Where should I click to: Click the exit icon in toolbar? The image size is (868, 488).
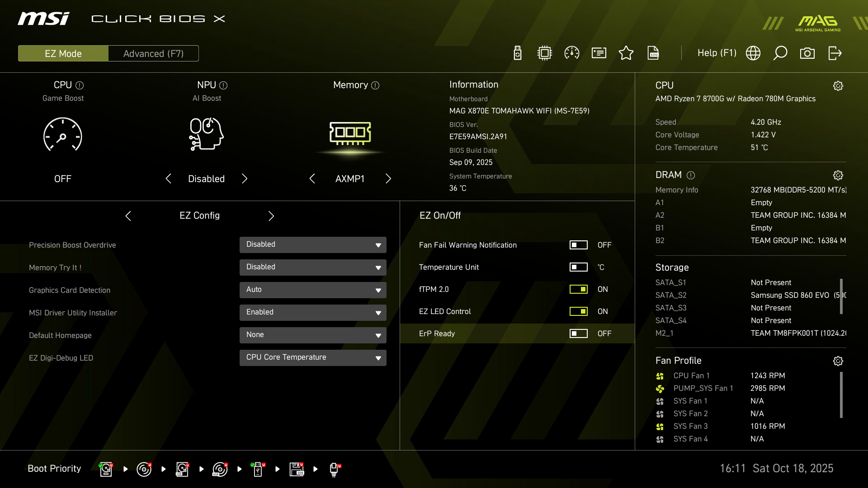[835, 53]
